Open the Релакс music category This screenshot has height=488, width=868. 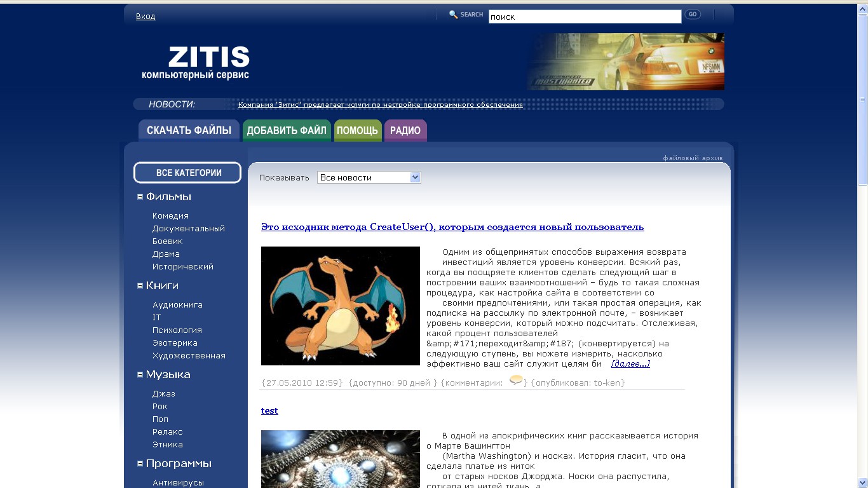point(168,432)
